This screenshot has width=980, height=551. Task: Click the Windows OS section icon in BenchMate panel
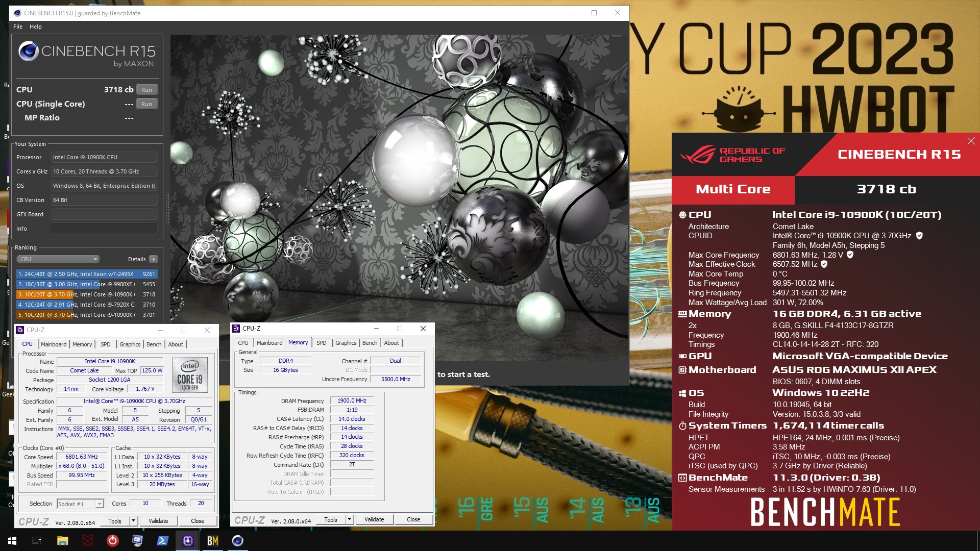pyautogui.click(x=682, y=393)
